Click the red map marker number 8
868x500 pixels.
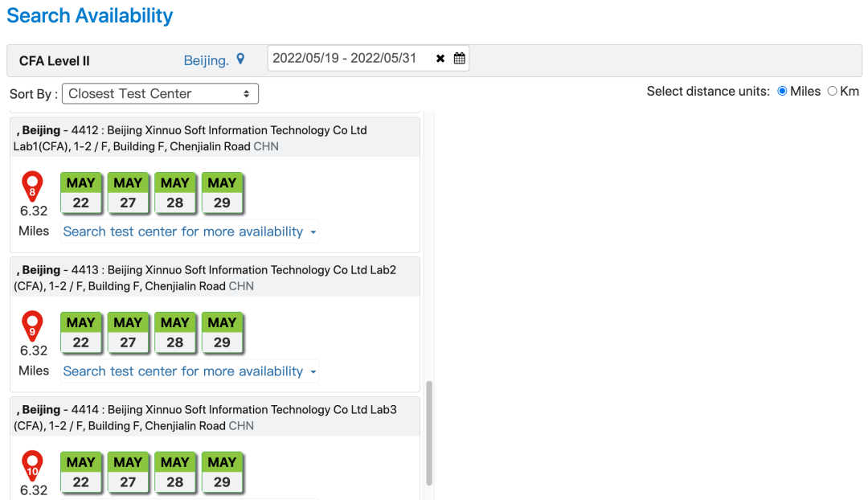pos(32,186)
